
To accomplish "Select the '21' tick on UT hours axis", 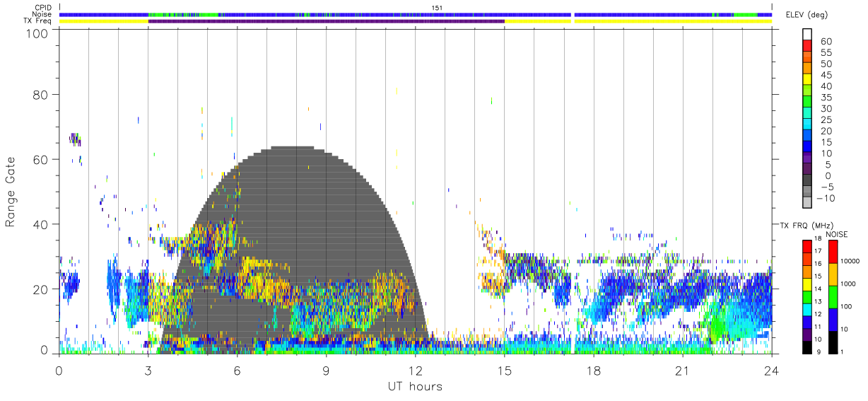I will (x=683, y=370).
